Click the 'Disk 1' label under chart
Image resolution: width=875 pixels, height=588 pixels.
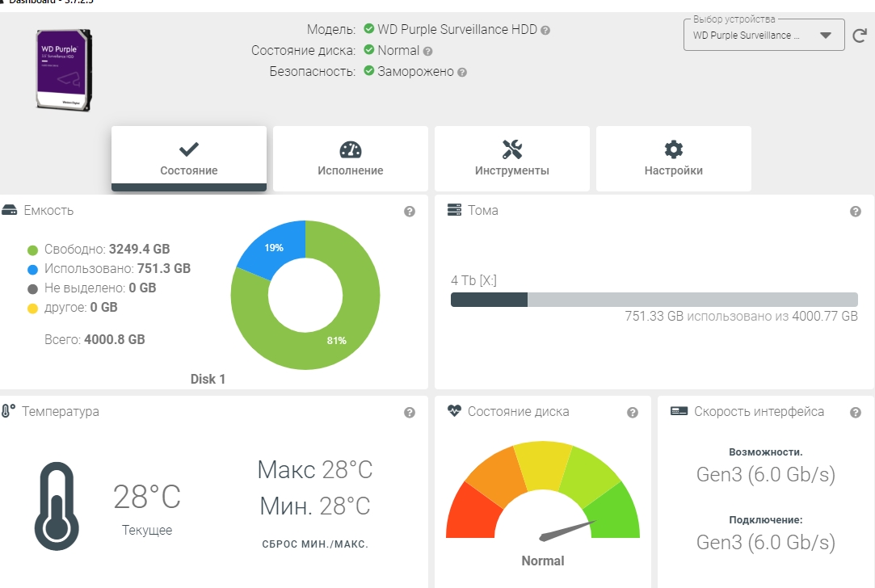[x=208, y=380]
